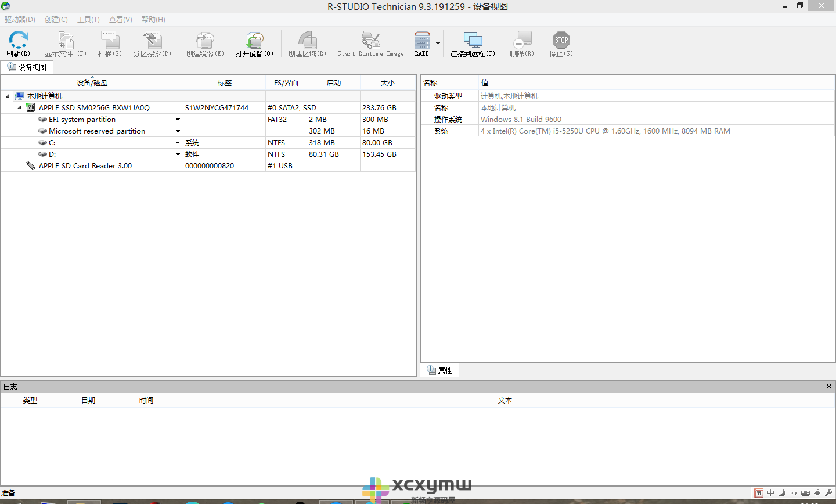Open the Create (创建) menu

coord(56,19)
